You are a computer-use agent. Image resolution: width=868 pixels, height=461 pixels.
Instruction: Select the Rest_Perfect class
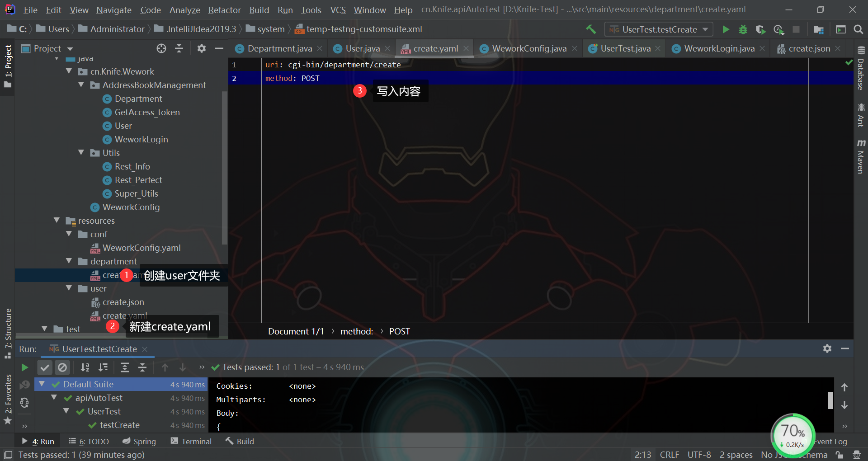tap(138, 180)
